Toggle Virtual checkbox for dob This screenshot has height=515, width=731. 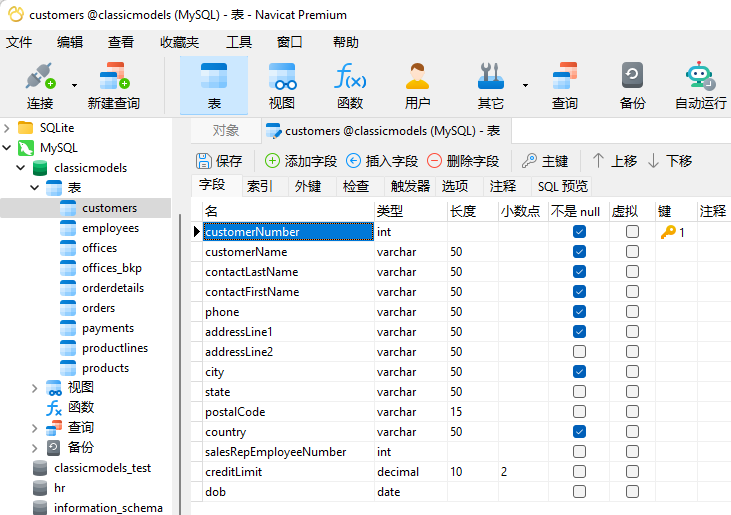coord(632,491)
